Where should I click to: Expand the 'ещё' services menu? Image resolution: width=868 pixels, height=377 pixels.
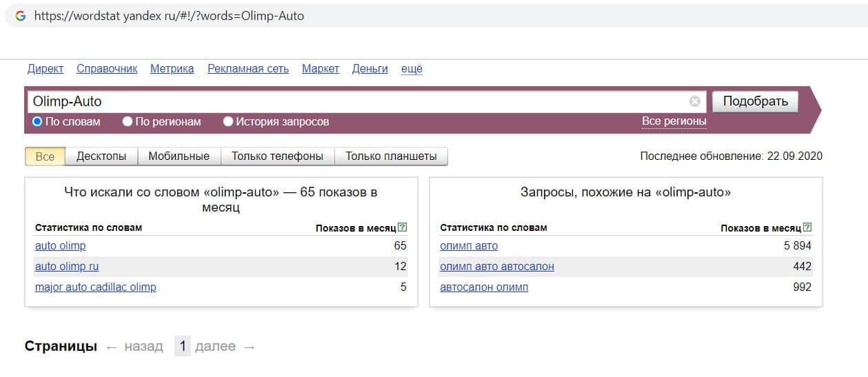coord(412,69)
